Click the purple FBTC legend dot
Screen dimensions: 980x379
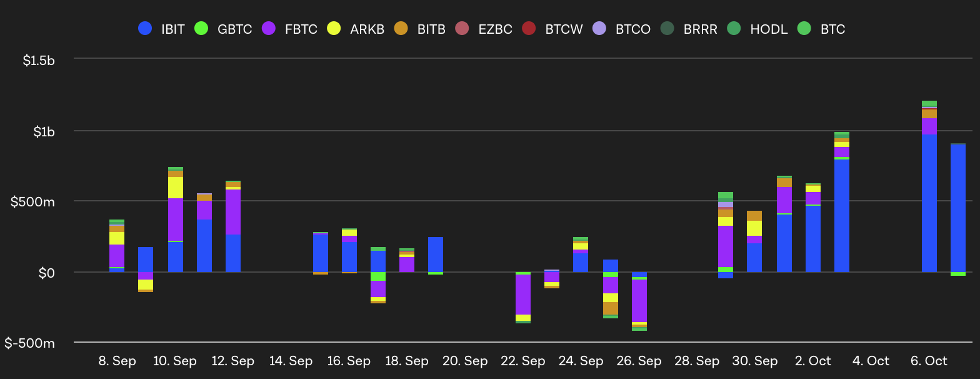pyautogui.click(x=269, y=28)
